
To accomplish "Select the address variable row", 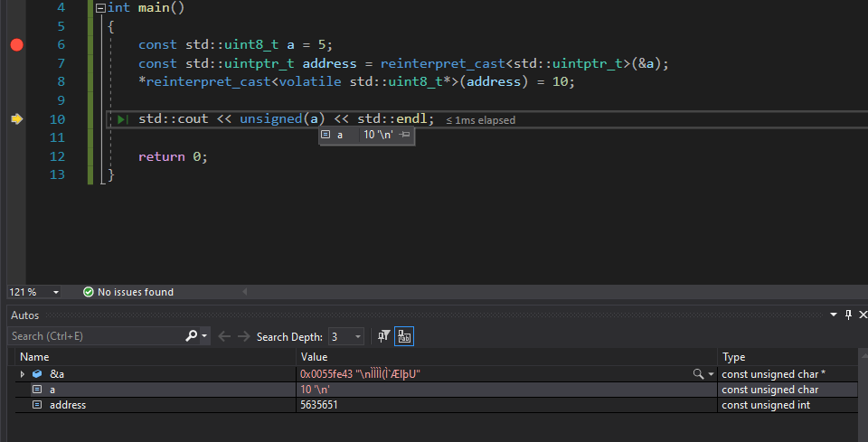I will (x=433, y=405).
